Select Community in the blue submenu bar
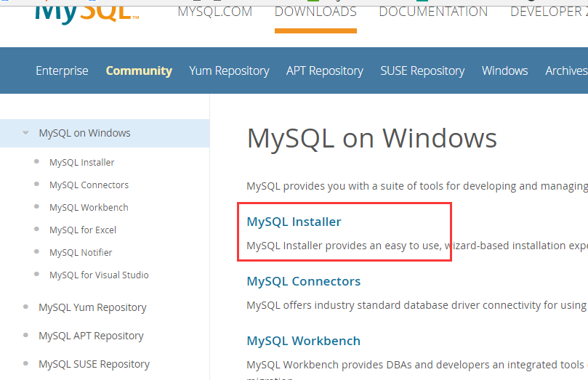 pos(139,70)
